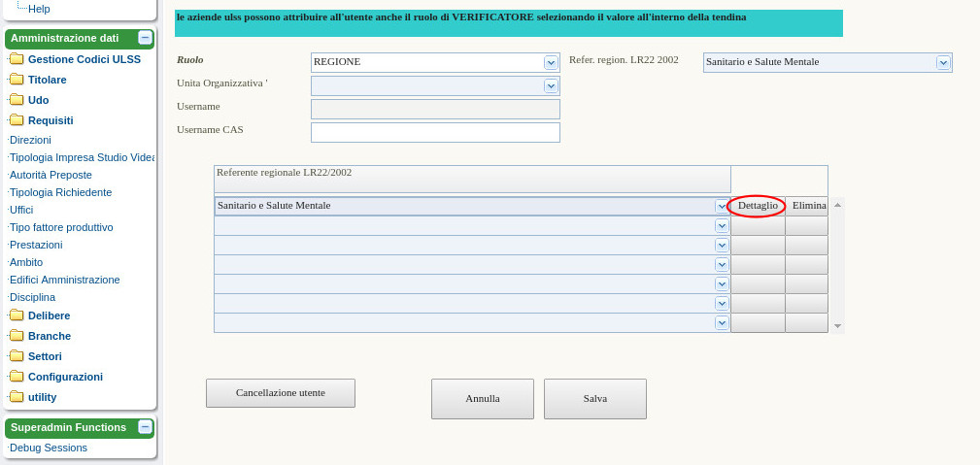Click the Salva button

pos(594,399)
